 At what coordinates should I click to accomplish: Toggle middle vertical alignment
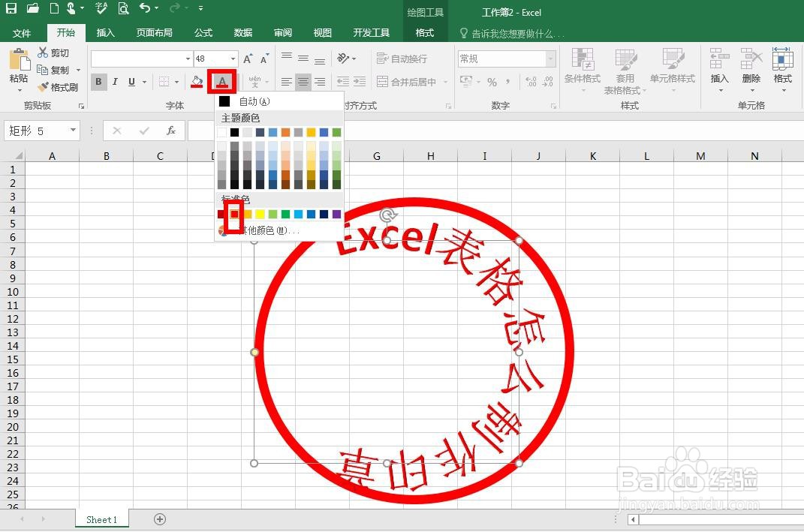click(x=303, y=59)
